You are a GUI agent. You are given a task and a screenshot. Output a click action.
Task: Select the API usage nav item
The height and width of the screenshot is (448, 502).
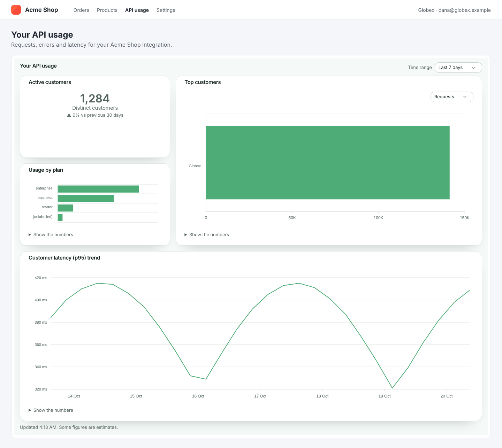tap(137, 10)
